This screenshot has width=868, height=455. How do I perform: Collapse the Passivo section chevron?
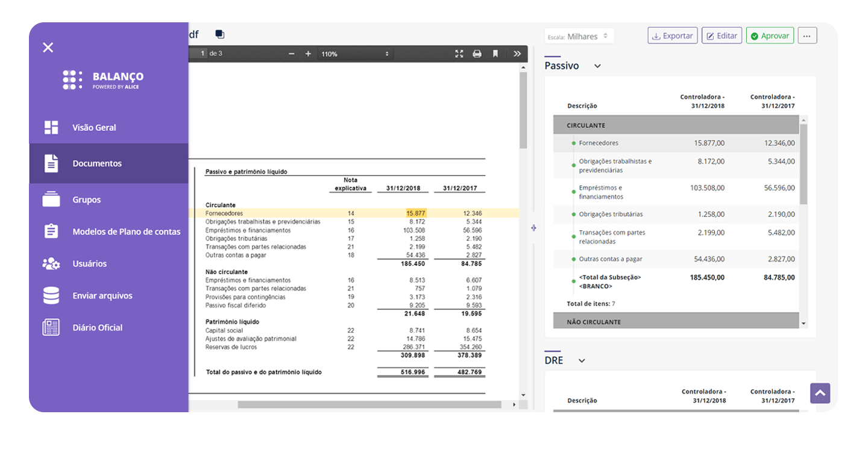[x=596, y=66]
